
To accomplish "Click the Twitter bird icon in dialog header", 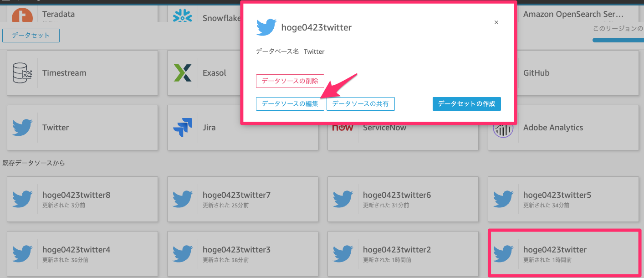I will tap(266, 27).
